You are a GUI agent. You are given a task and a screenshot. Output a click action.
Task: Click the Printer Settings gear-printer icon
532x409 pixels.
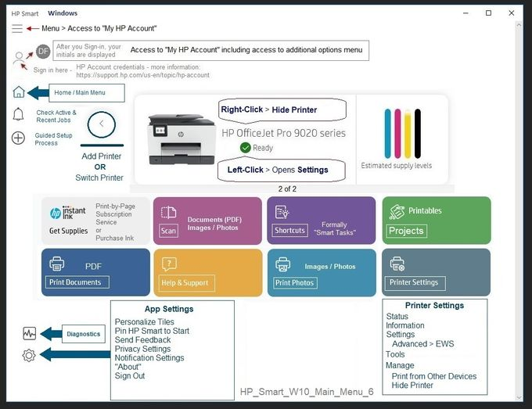397,264
